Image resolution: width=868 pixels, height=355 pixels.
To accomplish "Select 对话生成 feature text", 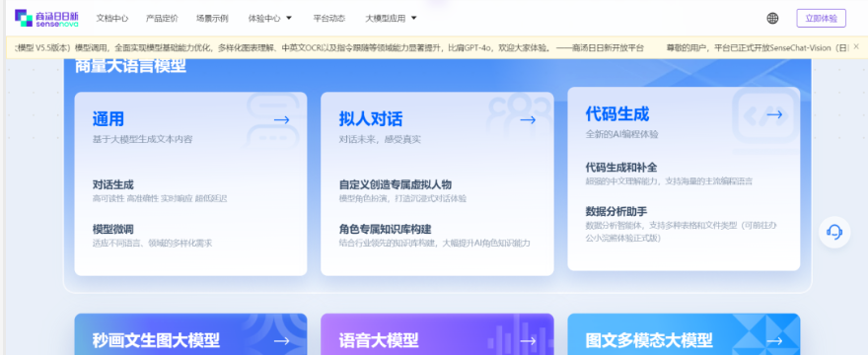I will click(x=112, y=185).
